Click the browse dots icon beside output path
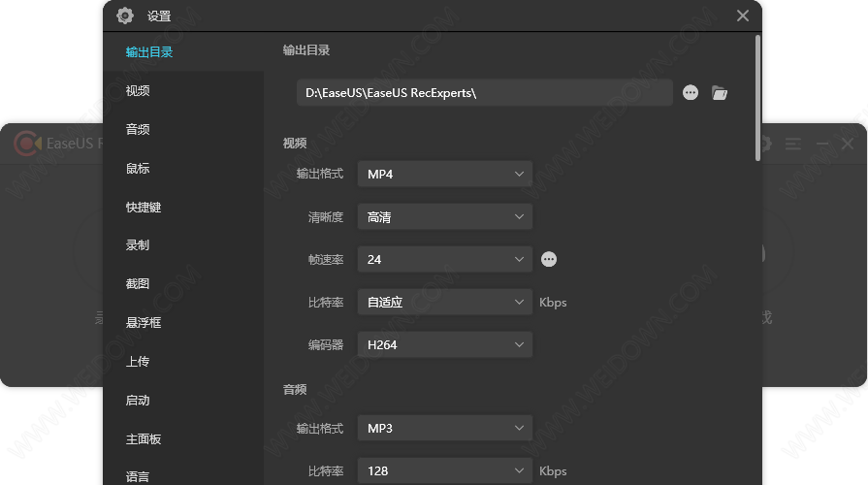Screen dimensions: 868x485 point(691,93)
